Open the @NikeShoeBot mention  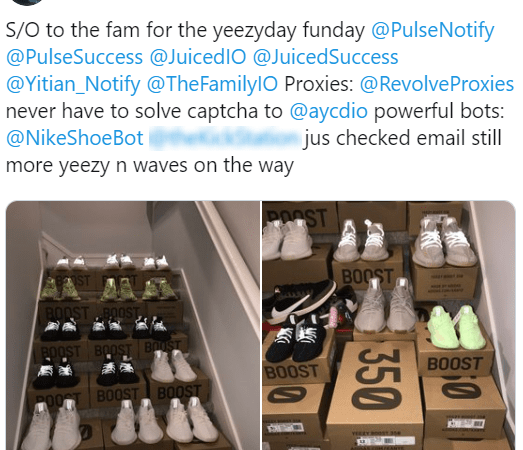[x=75, y=138]
